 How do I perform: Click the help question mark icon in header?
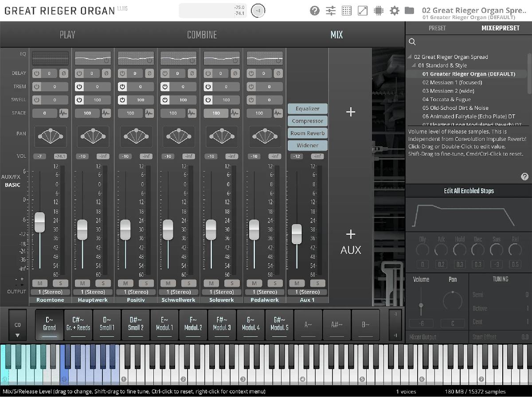pyautogui.click(x=315, y=11)
